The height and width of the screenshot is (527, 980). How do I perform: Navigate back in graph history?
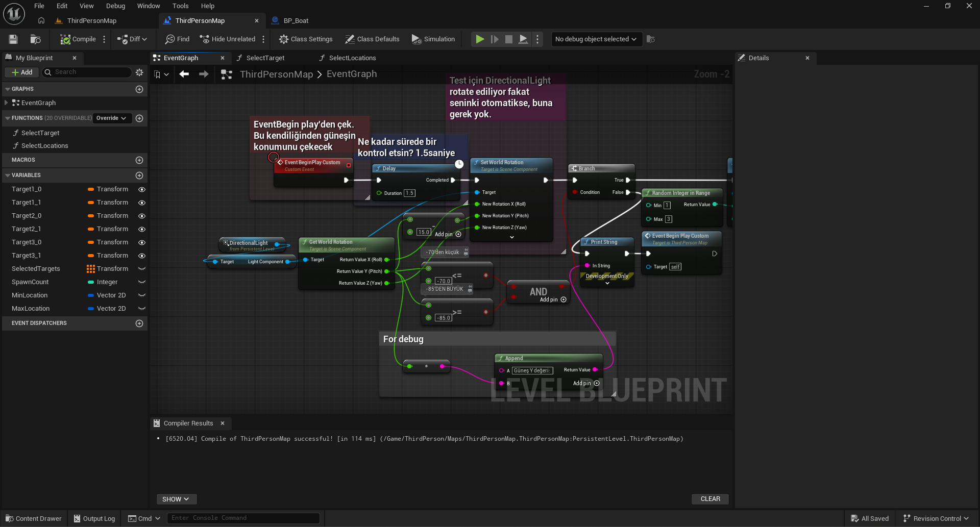click(184, 74)
